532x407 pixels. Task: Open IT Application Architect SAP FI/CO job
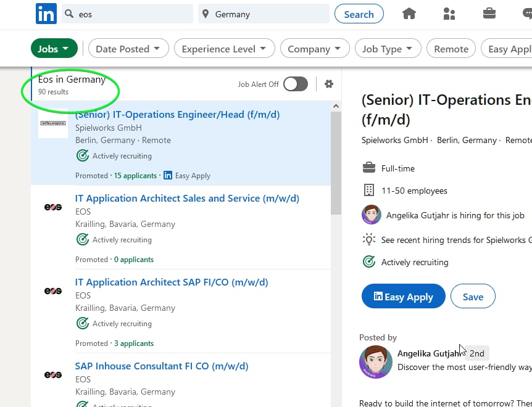172,282
